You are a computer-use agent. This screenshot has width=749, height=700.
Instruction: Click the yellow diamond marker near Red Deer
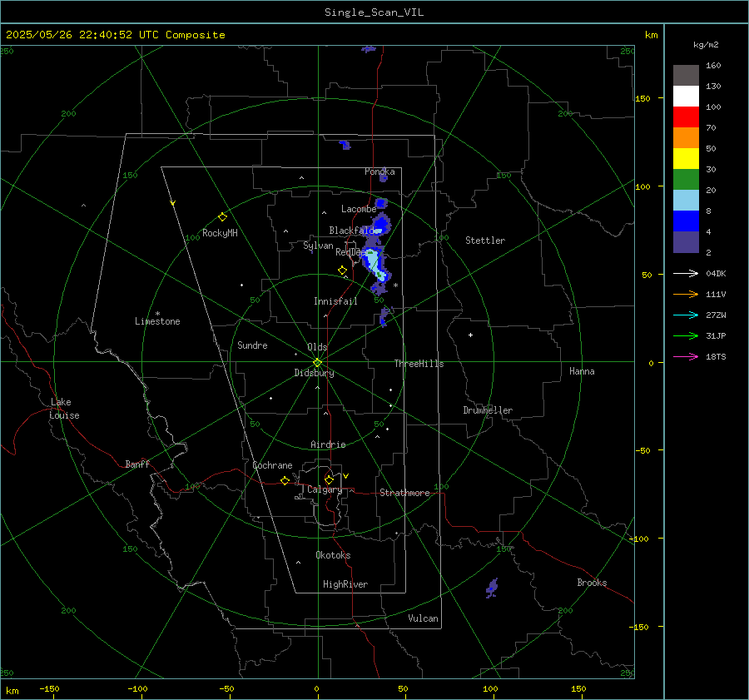(342, 271)
